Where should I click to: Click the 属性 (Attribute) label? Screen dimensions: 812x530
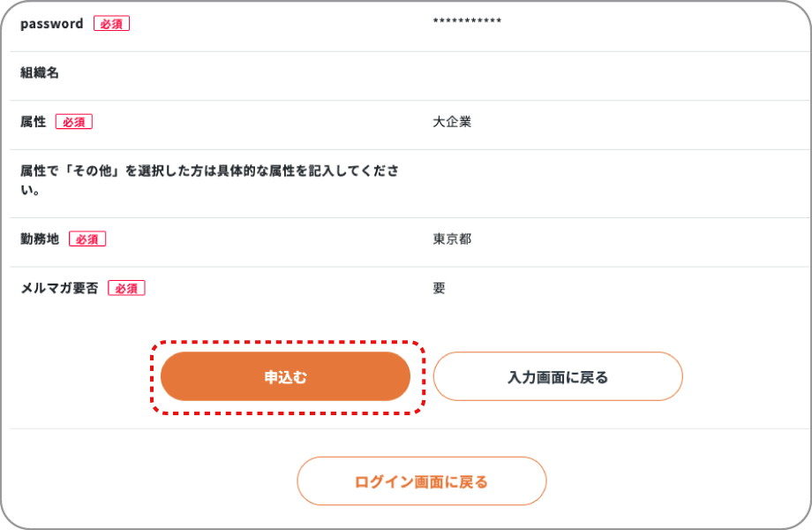point(33,121)
